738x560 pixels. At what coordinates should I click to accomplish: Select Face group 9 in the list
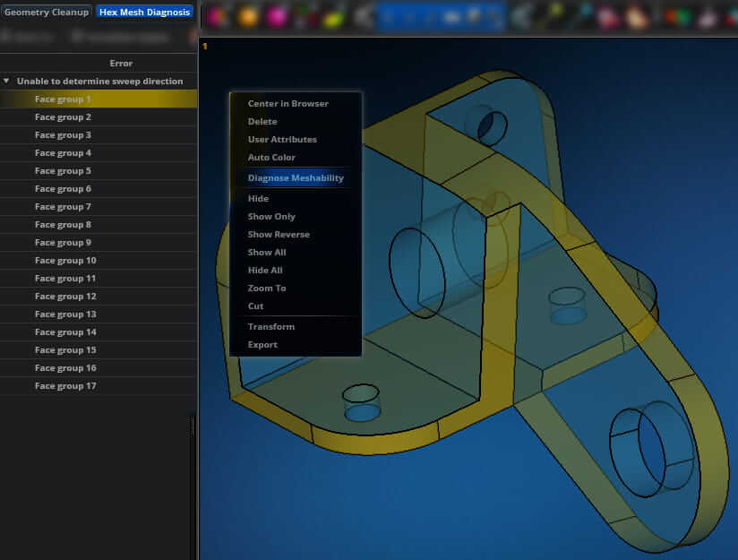coord(63,243)
